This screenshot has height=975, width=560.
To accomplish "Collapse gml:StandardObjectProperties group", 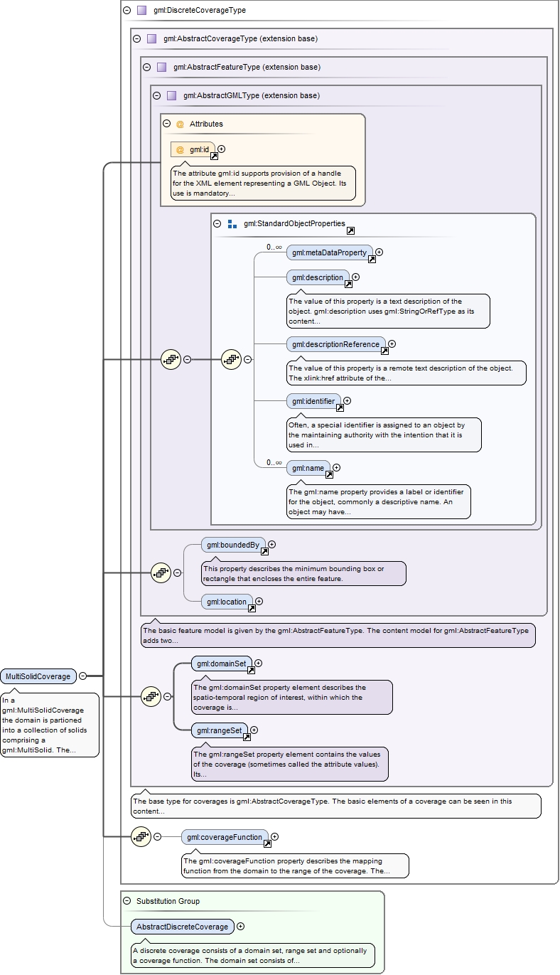I will 217,223.
